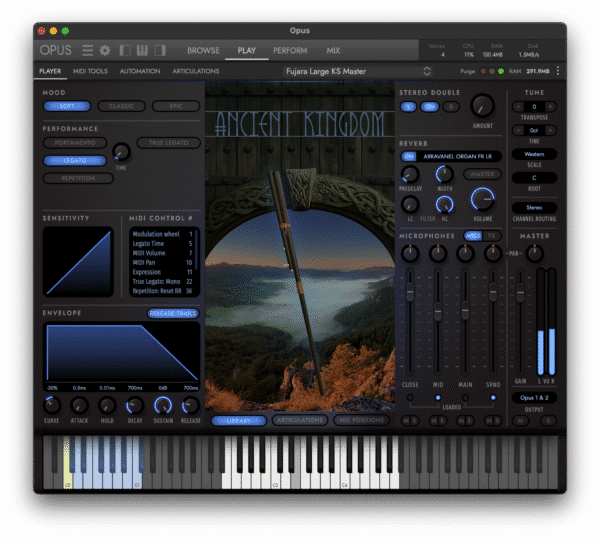
Task: Open the reverb preset Abravanel Organ list
Action: (458, 156)
